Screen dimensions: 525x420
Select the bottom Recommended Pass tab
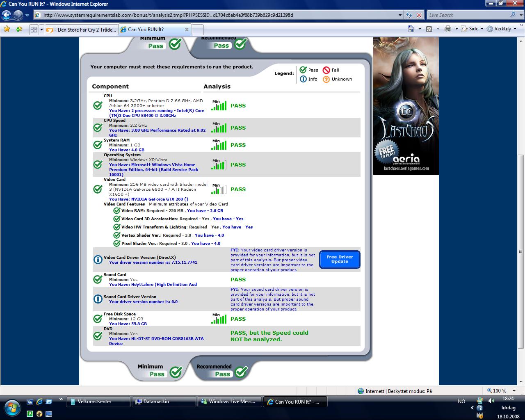[x=224, y=370]
